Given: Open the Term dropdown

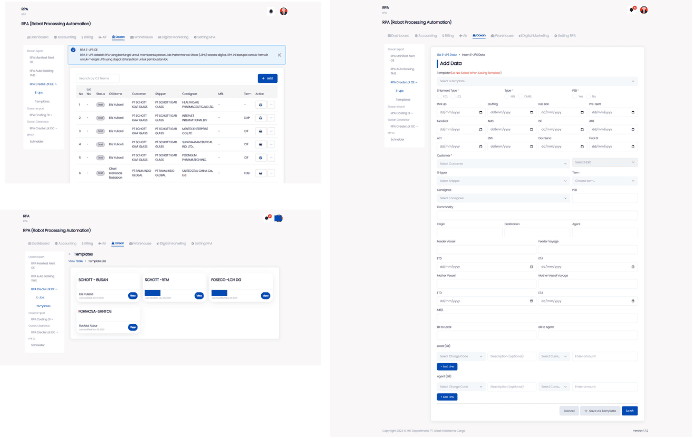Looking at the screenshot, I should (605, 181).
